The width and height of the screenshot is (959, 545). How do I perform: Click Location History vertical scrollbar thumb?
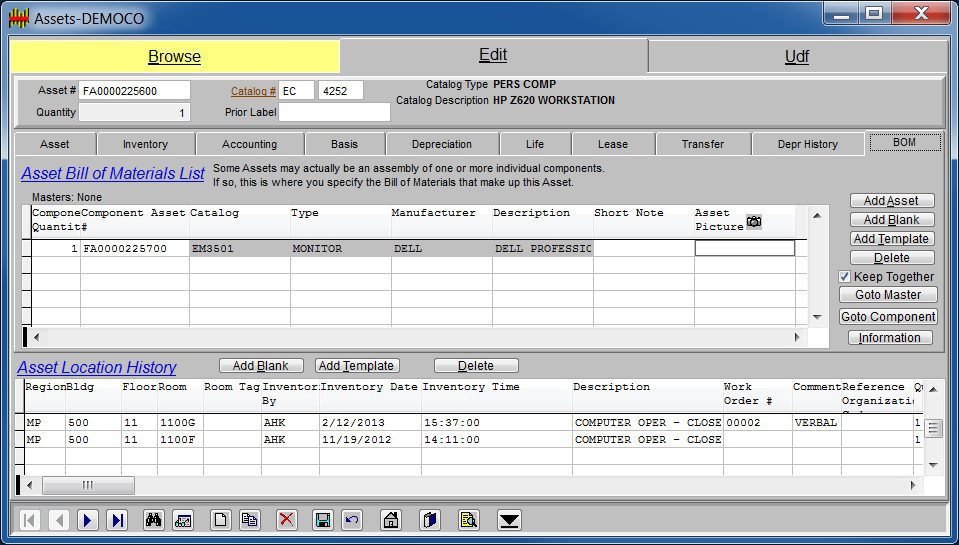coord(933,428)
